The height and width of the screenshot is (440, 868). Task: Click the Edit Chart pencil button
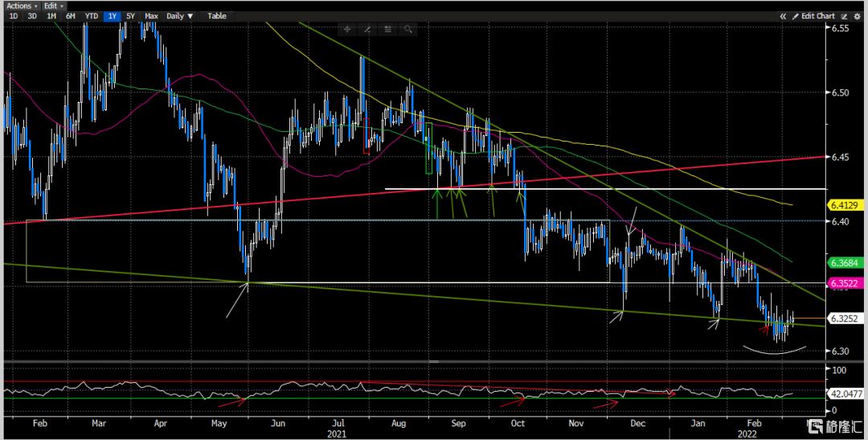(x=813, y=16)
